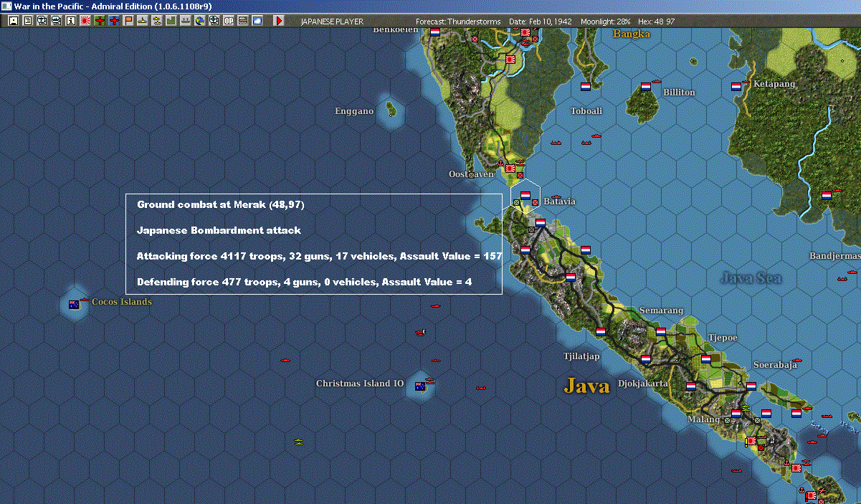Image resolution: width=861 pixels, height=504 pixels.
Task: Click the Djokjakarta city label
Action: tap(643, 384)
